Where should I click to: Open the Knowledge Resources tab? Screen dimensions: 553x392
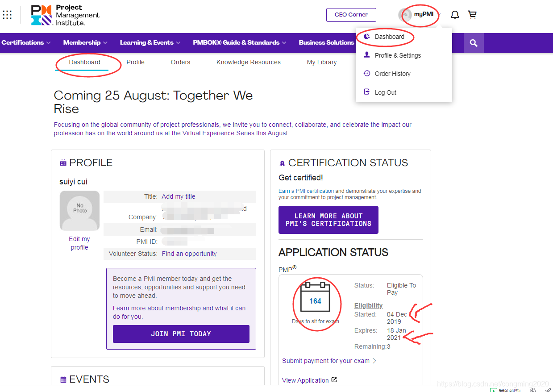point(249,63)
